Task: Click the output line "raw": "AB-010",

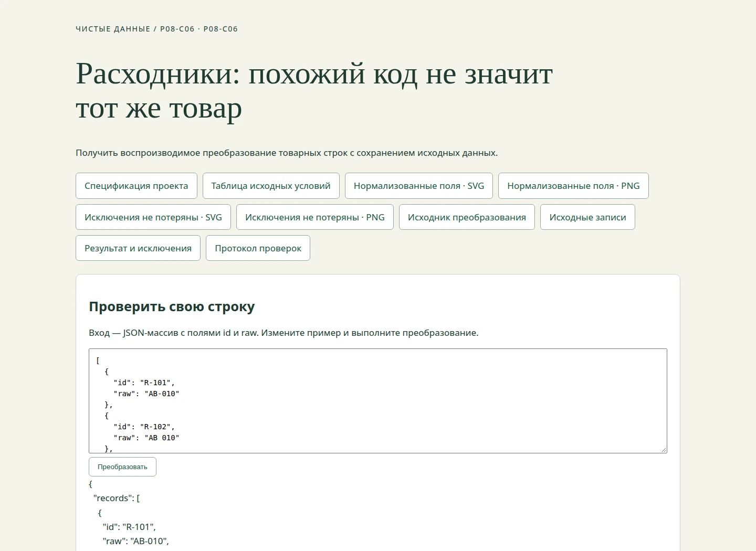Action: pos(135,541)
